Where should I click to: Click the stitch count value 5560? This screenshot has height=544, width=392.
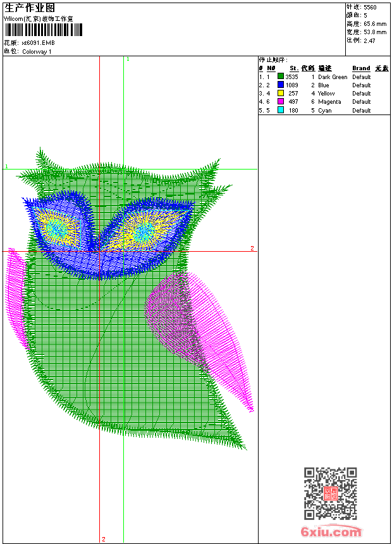[x=370, y=8]
